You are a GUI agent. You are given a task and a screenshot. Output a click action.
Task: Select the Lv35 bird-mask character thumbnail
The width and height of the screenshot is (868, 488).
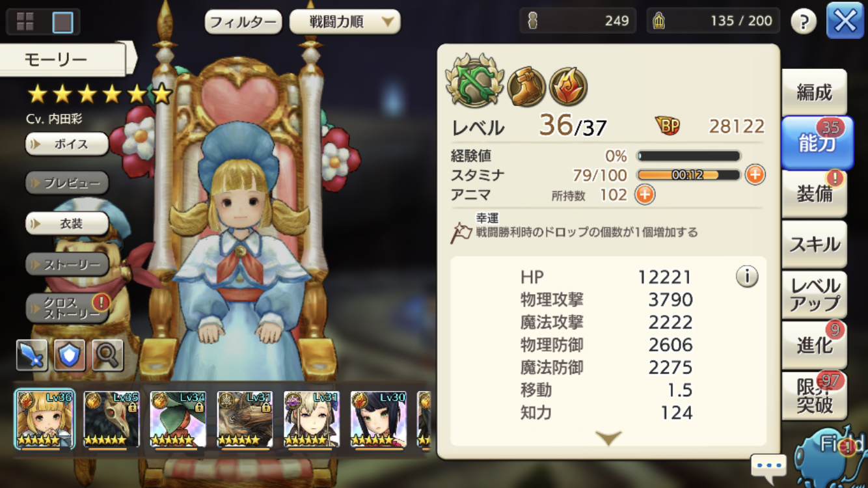click(111, 420)
